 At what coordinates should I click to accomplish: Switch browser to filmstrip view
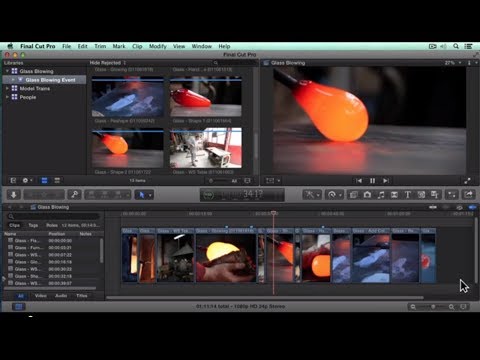(44, 180)
